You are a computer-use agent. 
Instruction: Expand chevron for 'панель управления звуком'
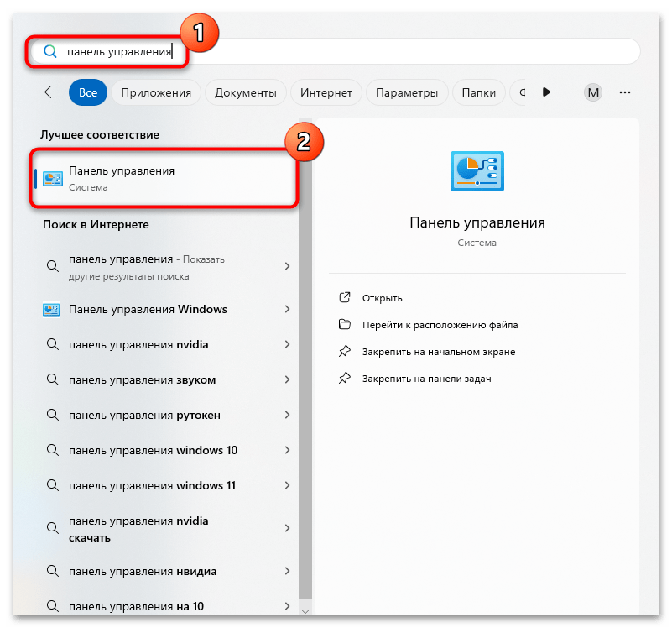coord(287,379)
